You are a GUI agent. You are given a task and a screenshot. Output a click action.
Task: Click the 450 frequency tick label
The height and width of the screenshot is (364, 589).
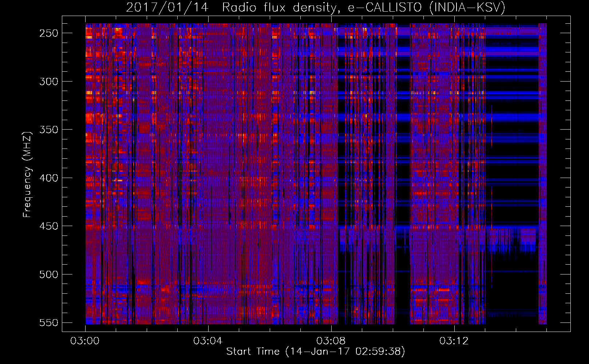click(49, 226)
